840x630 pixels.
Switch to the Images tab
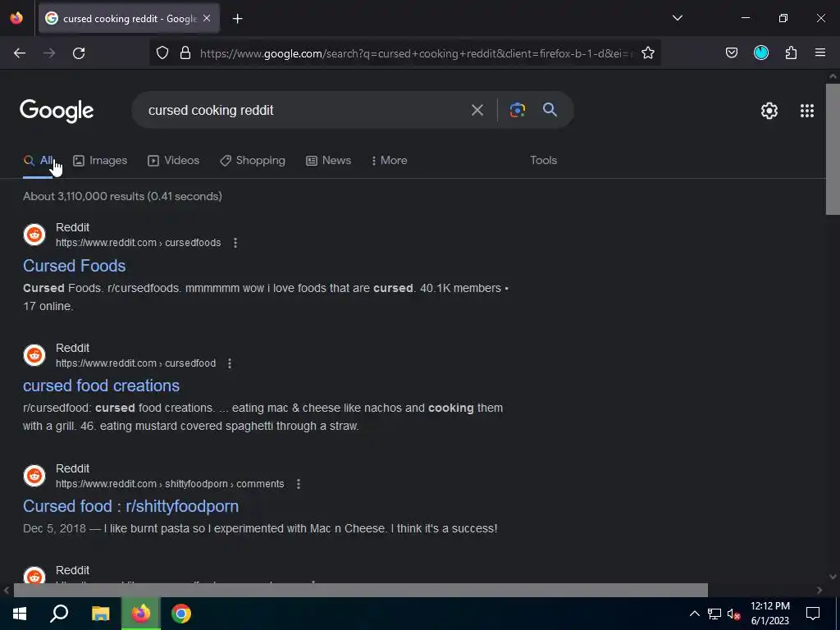pyautogui.click(x=100, y=160)
